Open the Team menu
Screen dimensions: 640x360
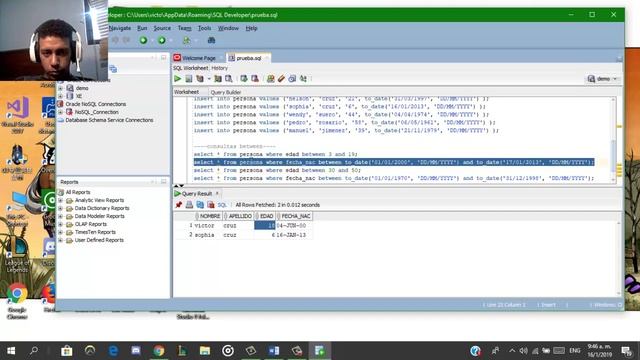pos(184,28)
